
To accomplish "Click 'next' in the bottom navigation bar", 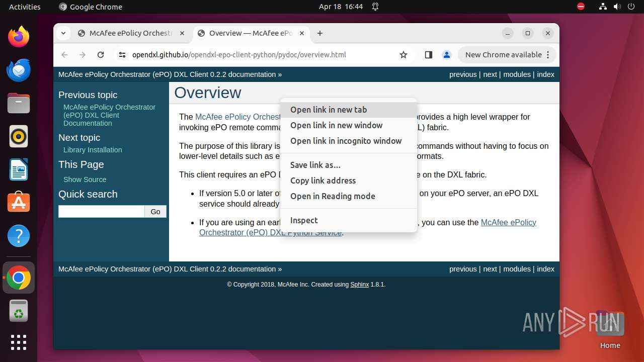I will (x=490, y=269).
